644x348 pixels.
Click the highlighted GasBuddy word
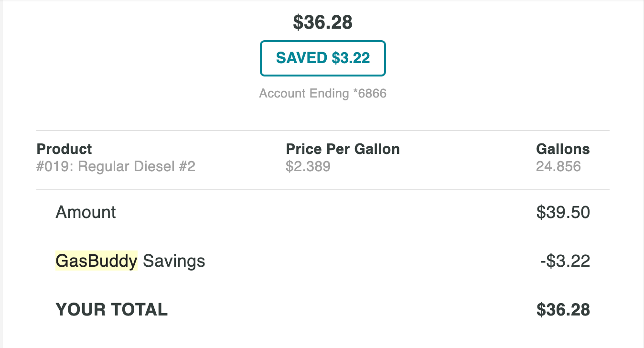[97, 261]
